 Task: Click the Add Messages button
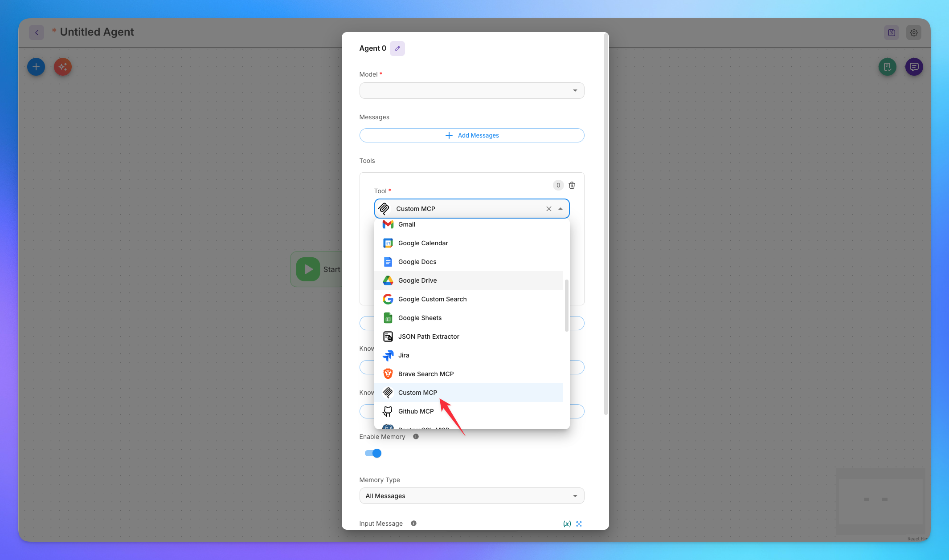471,135
